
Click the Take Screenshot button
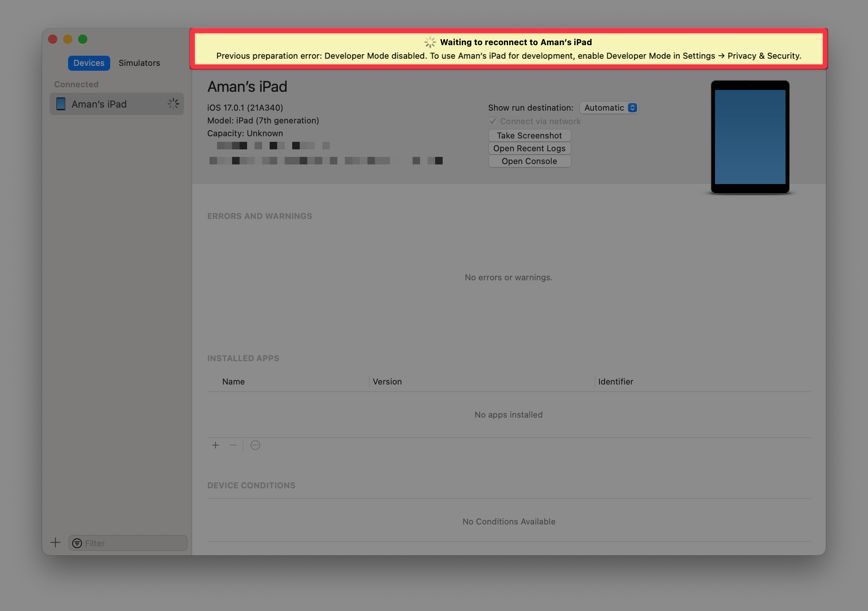[529, 135]
